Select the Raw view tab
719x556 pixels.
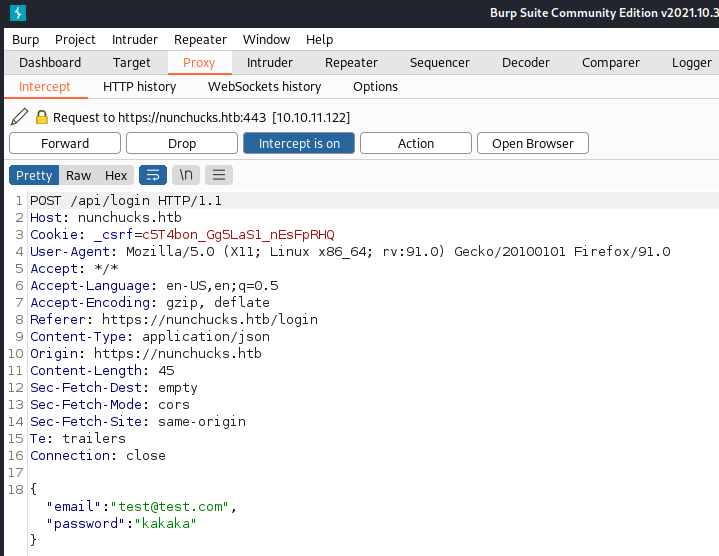[x=78, y=175]
